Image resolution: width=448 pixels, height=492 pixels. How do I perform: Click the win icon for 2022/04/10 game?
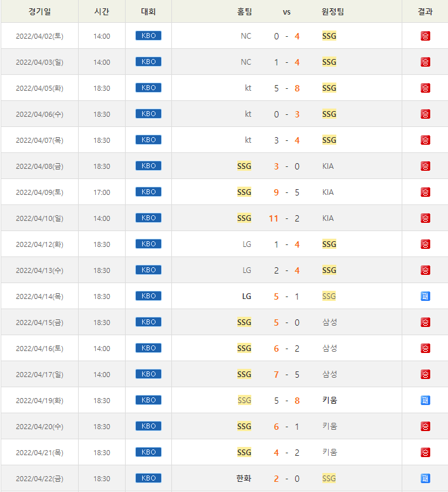click(x=425, y=218)
